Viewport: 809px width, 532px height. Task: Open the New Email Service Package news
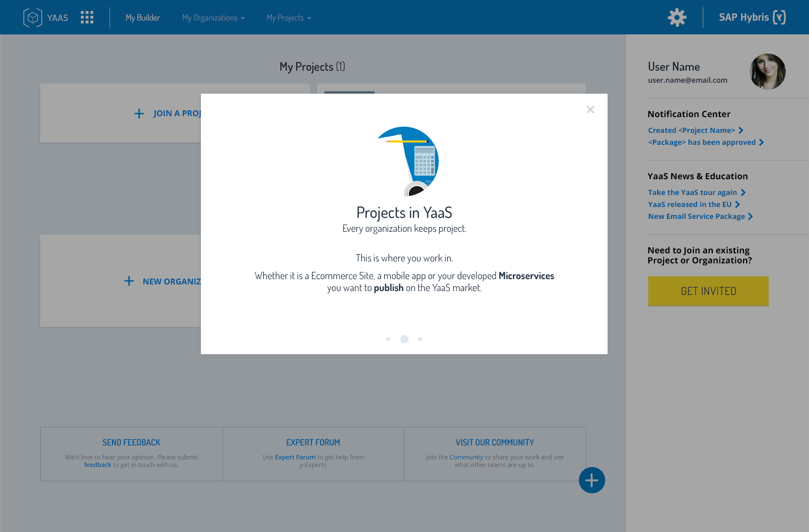click(x=700, y=217)
